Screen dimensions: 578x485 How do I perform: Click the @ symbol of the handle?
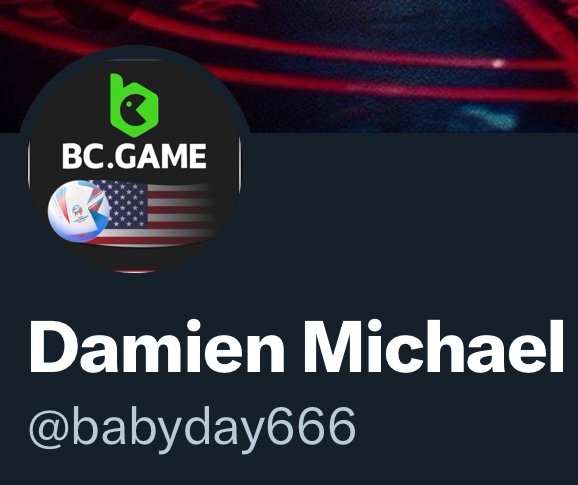click(49, 428)
